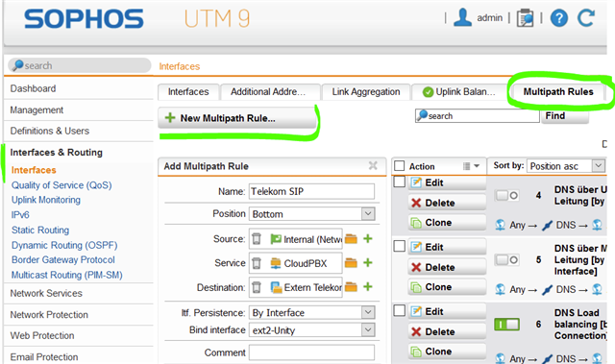The height and width of the screenshot is (364, 615).
Task: Open Multicast Routing (PIM-SM) link
Action: coord(67,275)
